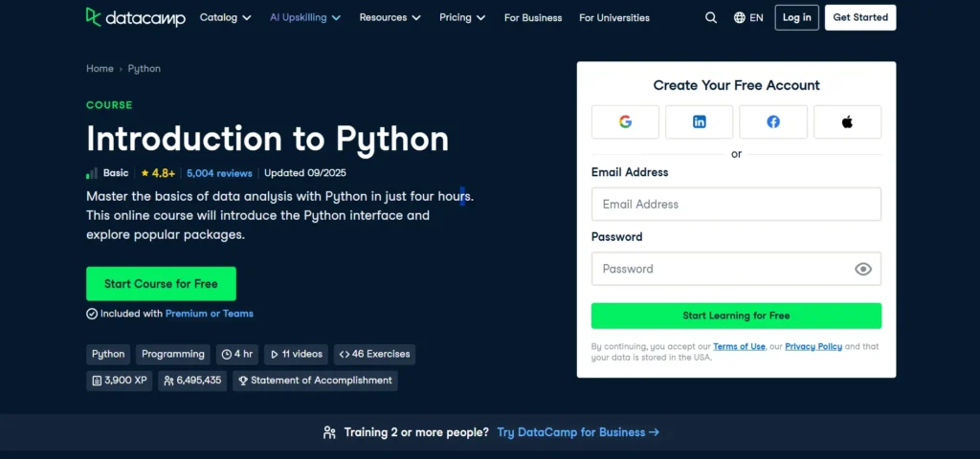
Task: Open the Resources dropdown
Action: [x=390, y=17]
